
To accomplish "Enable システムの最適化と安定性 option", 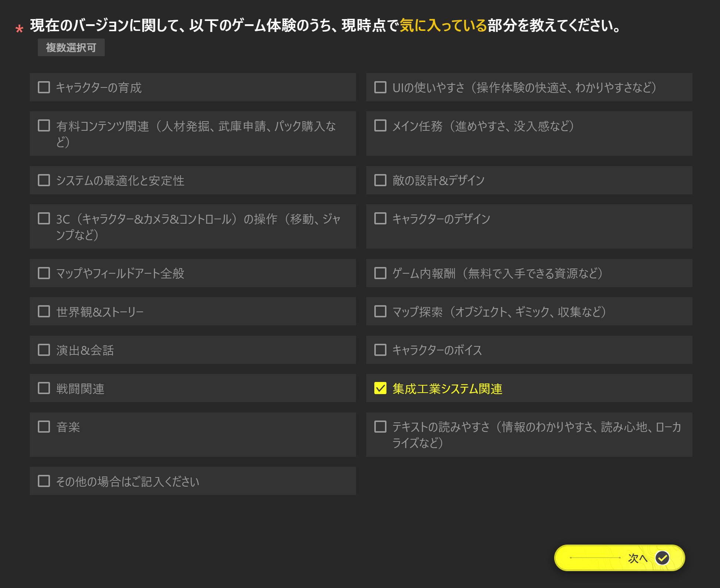I will tap(44, 180).
